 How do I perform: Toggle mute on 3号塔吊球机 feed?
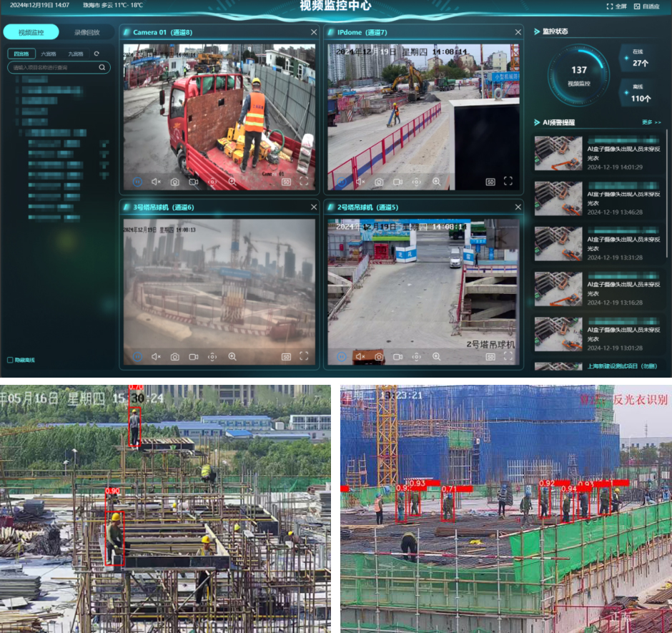tap(156, 356)
